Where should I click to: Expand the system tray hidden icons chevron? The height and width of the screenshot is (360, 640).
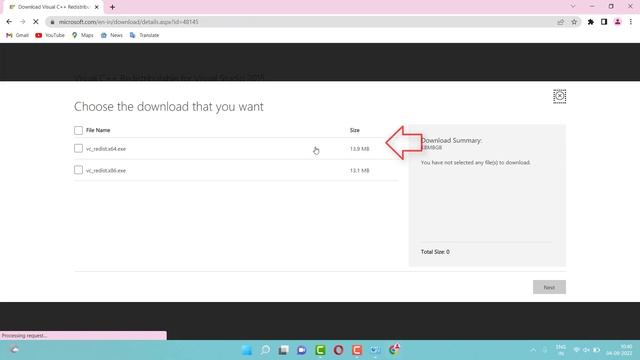[x=533, y=350]
